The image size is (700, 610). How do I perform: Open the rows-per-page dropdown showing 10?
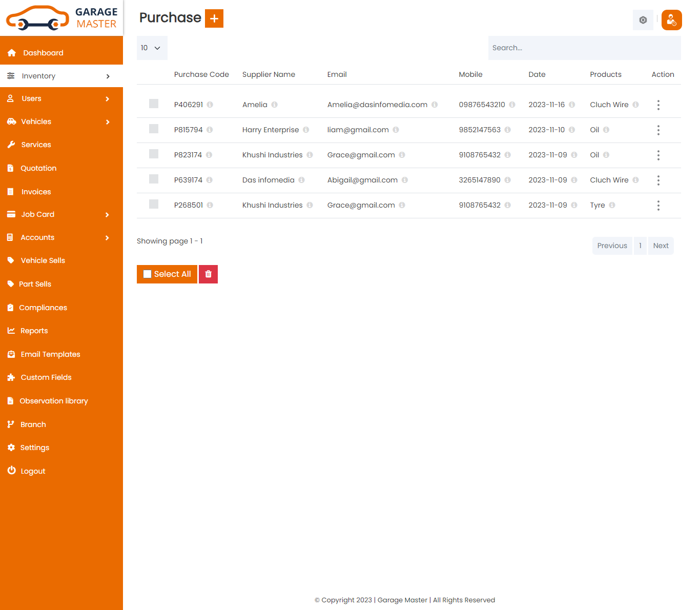[152, 48]
